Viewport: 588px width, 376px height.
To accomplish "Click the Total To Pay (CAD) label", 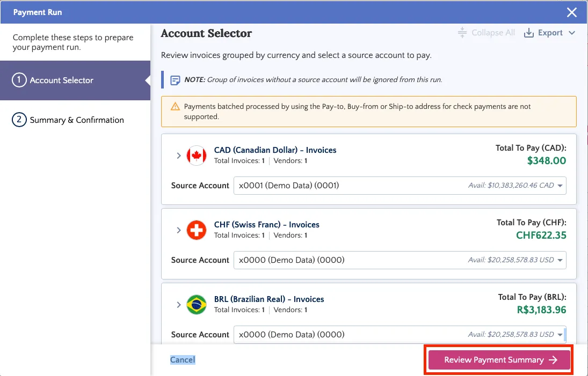I will pos(531,148).
